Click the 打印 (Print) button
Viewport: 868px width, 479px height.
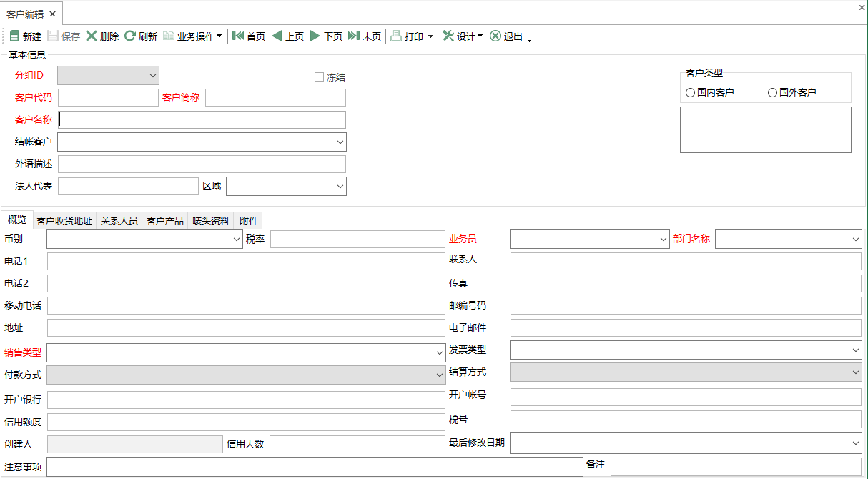(x=408, y=36)
